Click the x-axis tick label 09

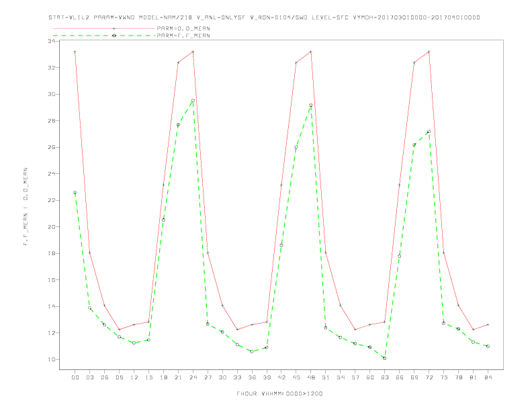coord(120,377)
